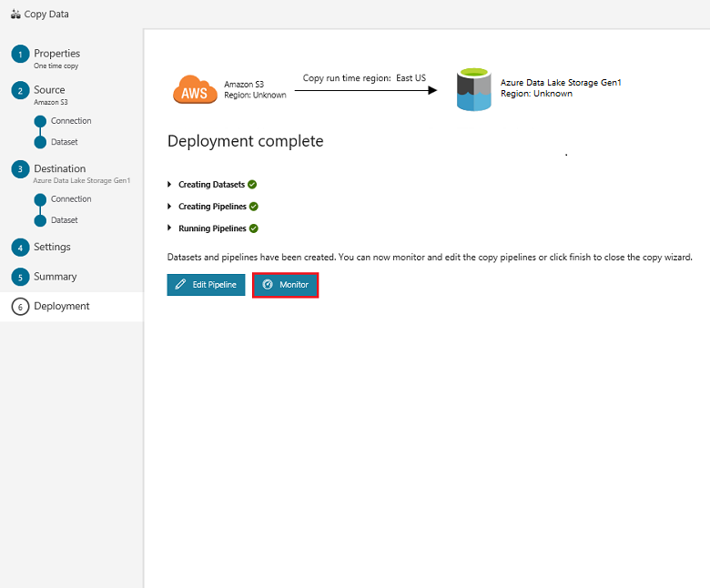Click the step 4 Settings circle icon
This screenshot has width=710, height=588.
(x=20, y=248)
